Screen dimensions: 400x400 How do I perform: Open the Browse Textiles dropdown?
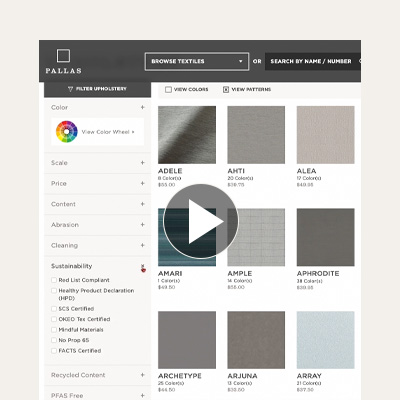[x=197, y=61]
